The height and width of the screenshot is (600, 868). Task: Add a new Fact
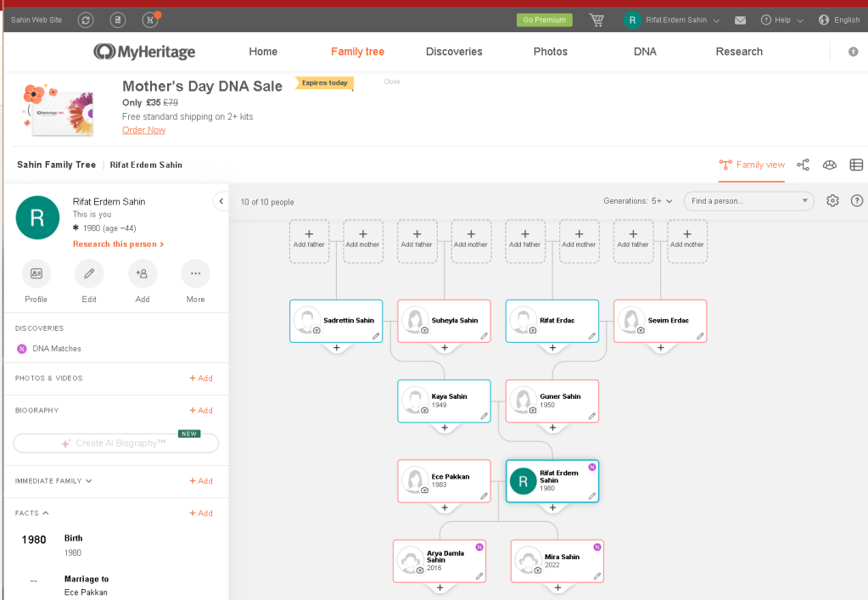[201, 513]
